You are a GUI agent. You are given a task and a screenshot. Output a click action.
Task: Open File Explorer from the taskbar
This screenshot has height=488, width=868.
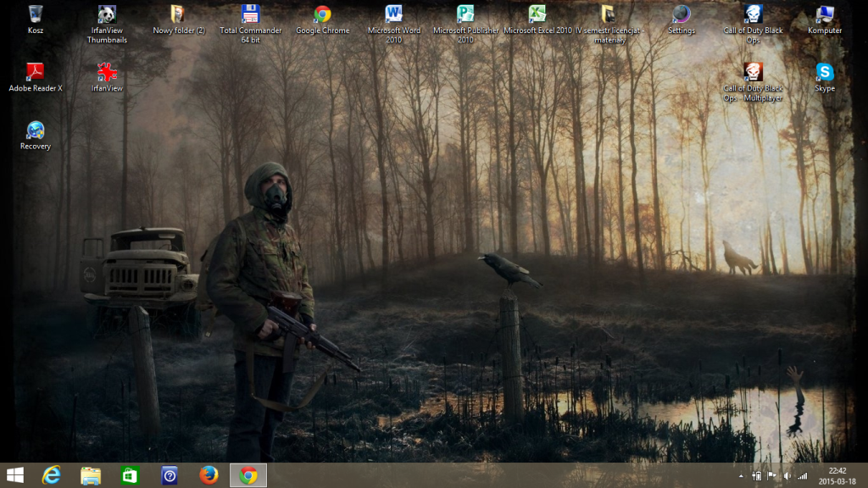click(91, 475)
